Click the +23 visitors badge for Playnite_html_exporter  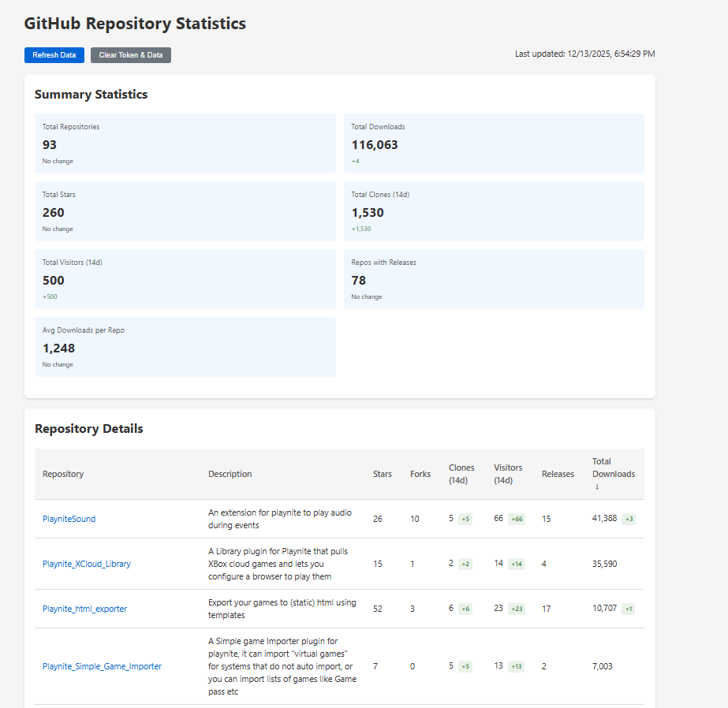pos(517,609)
